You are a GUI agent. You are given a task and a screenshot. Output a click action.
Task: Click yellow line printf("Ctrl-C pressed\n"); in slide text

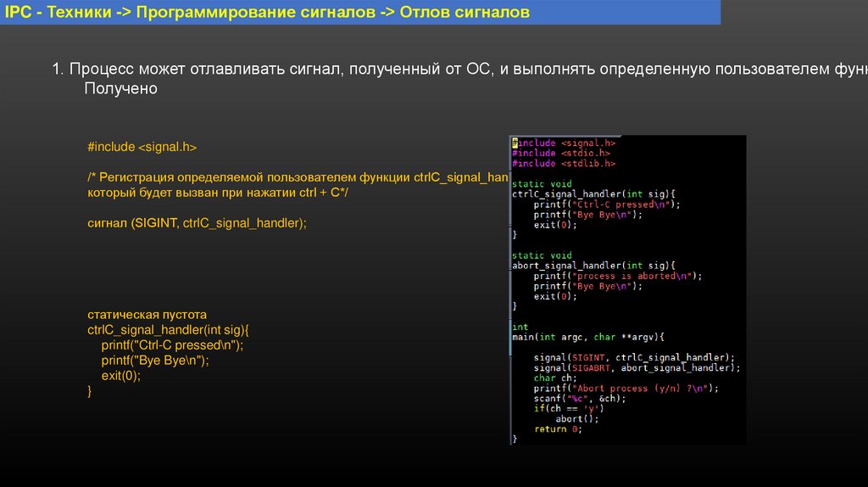(172, 345)
